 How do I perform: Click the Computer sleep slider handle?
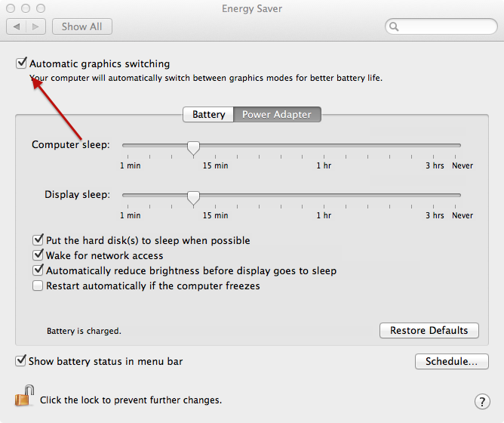(193, 147)
